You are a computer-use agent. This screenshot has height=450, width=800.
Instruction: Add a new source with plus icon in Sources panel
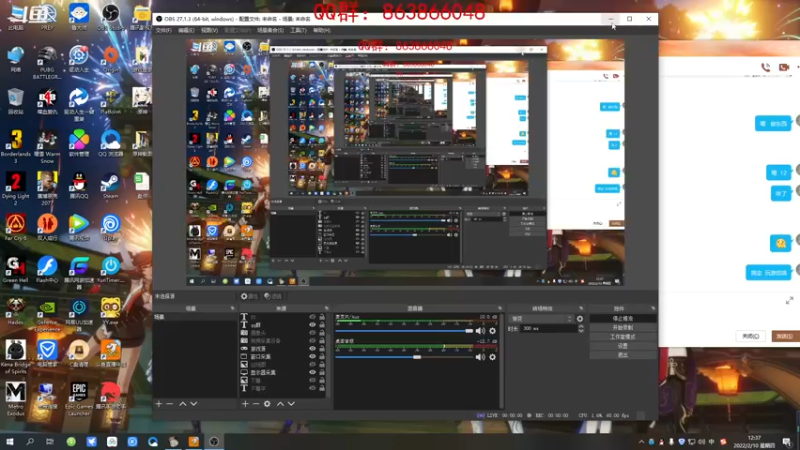245,404
